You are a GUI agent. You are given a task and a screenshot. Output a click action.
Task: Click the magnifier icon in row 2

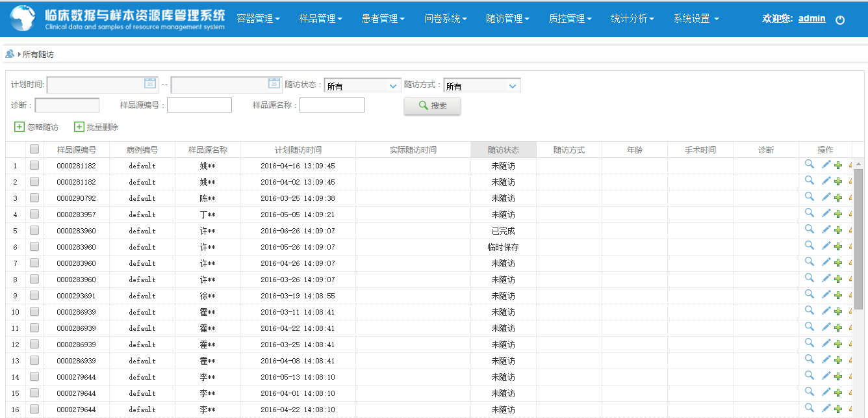point(810,180)
